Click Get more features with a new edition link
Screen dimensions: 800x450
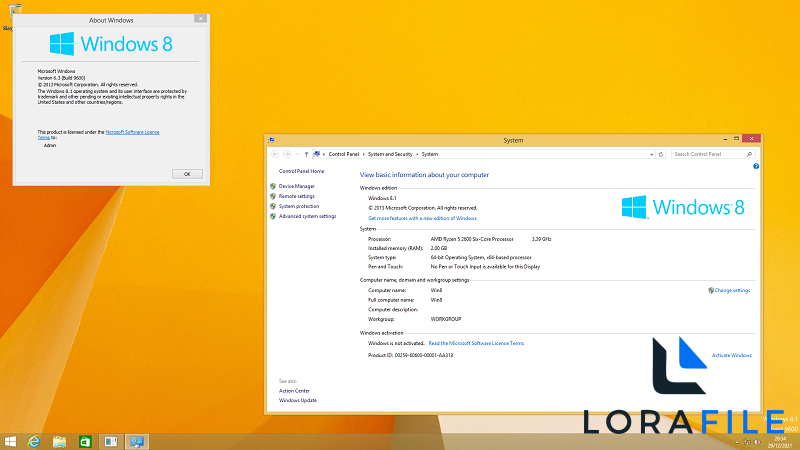(422, 218)
